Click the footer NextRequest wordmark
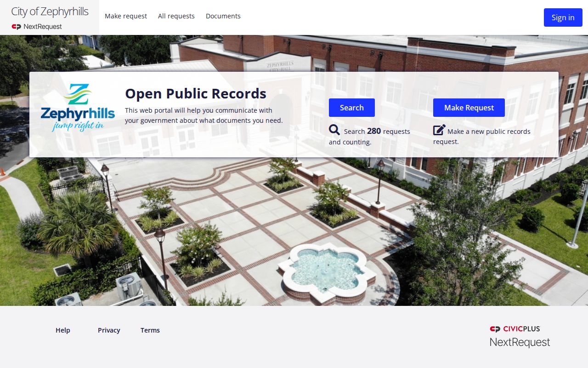This screenshot has height=368, width=588. tap(520, 342)
